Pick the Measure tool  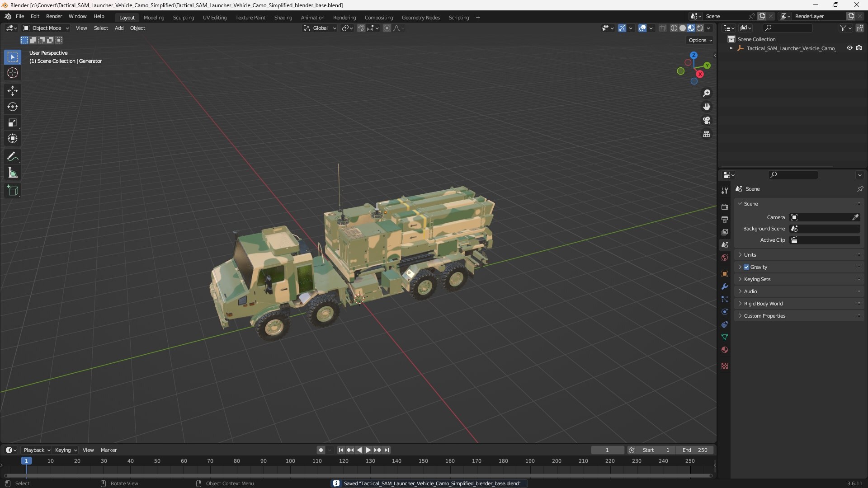[x=13, y=173]
